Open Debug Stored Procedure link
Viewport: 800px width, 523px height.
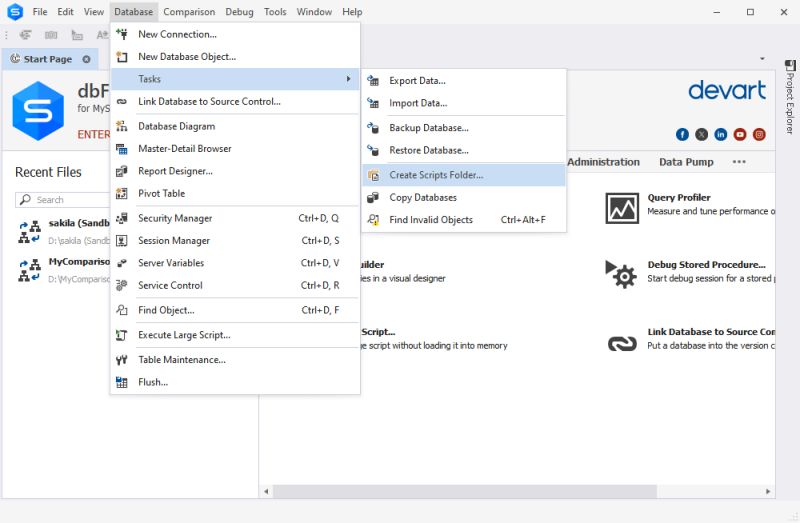[x=707, y=264]
